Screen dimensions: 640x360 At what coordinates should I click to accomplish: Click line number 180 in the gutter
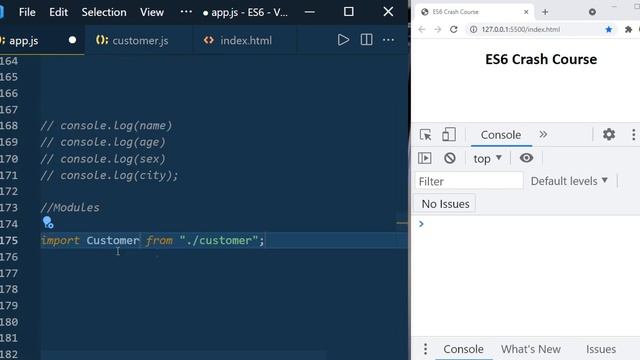[x=9, y=322]
